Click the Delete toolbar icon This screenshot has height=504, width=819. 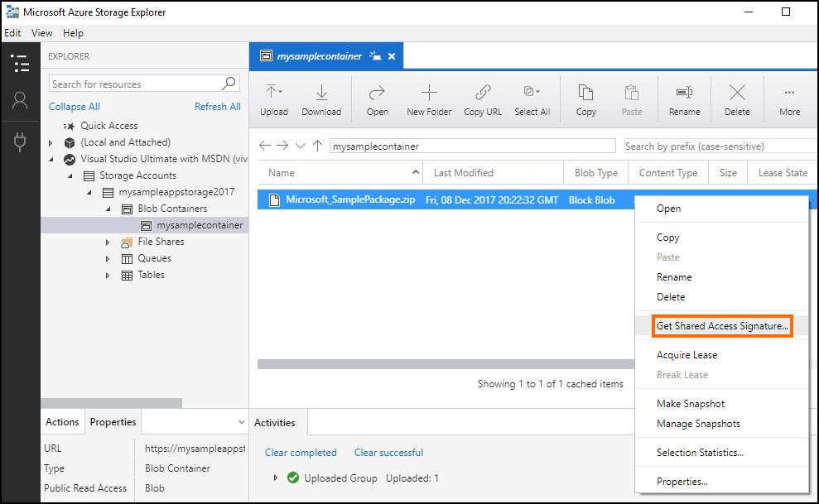click(x=736, y=98)
